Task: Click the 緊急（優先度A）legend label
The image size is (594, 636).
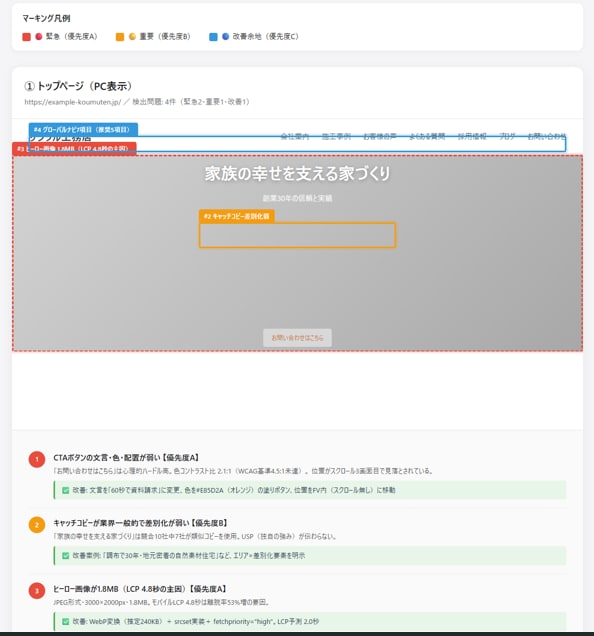Action: point(71,37)
